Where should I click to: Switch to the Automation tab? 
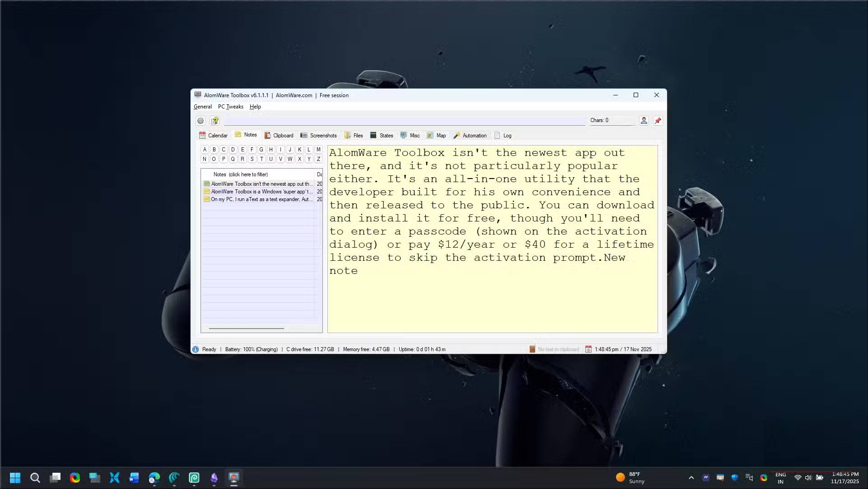(470, 136)
